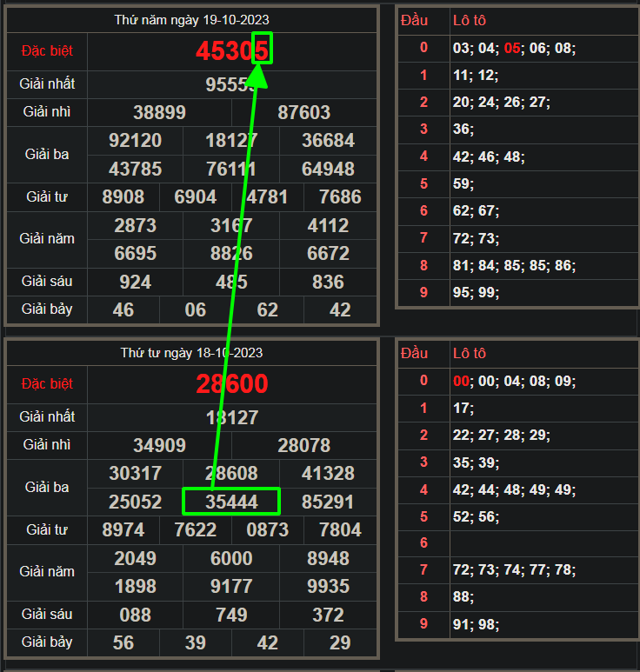Click the red 00 lô tô entry
640x672 pixels.
click(461, 381)
